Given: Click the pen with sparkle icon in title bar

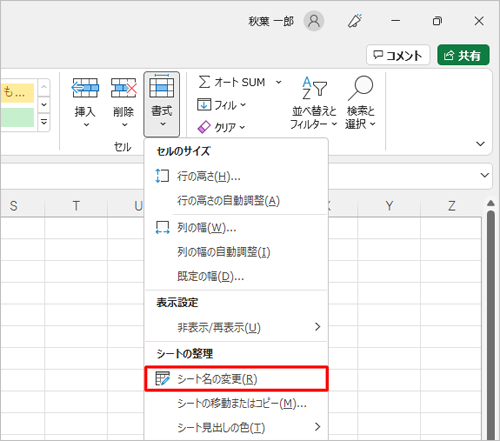Looking at the screenshot, I should point(355,21).
